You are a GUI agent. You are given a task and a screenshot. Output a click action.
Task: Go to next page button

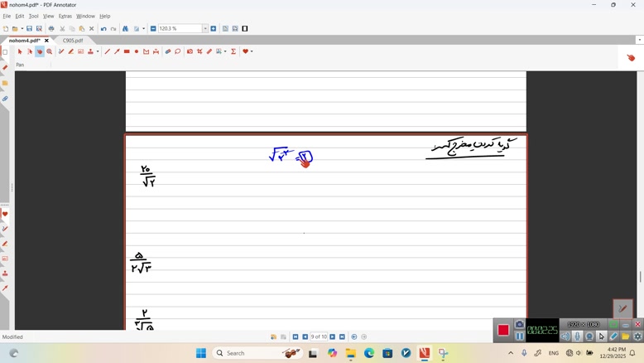point(333,337)
